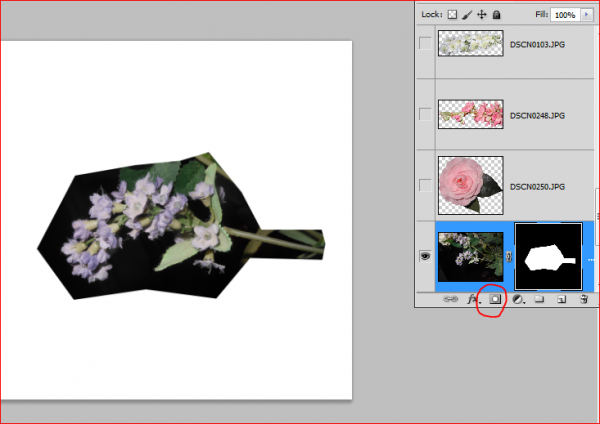600x424 pixels.
Task: Select the DSCN0103.JPG white flowers thumbnail
Action: pyautogui.click(x=471, y=43)
